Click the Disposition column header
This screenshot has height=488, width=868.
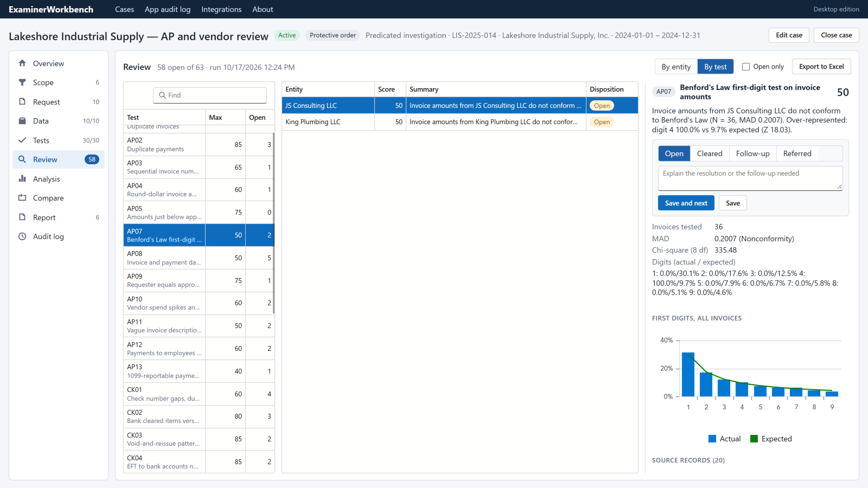612,89
